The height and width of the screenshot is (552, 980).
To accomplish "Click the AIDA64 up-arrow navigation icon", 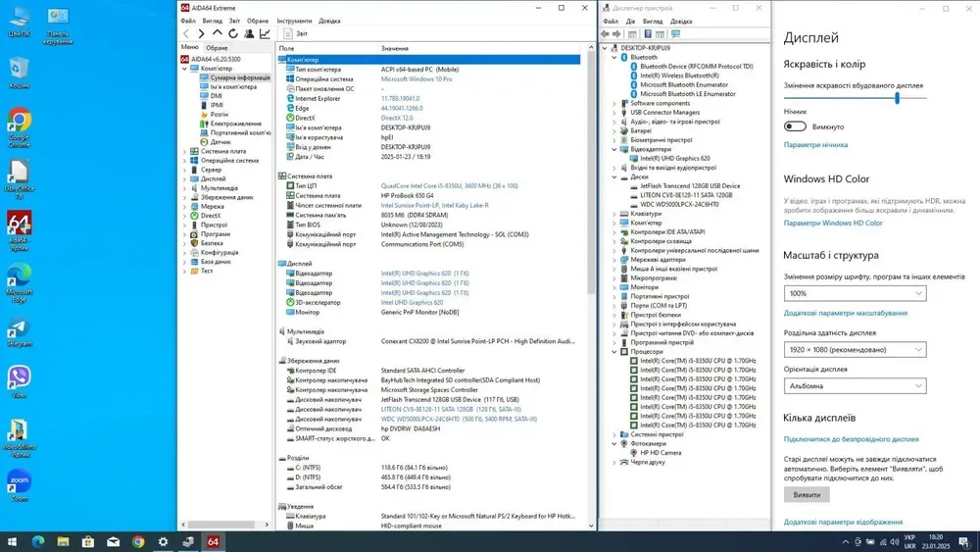I will pyautogui.click(x=218, y=33).
